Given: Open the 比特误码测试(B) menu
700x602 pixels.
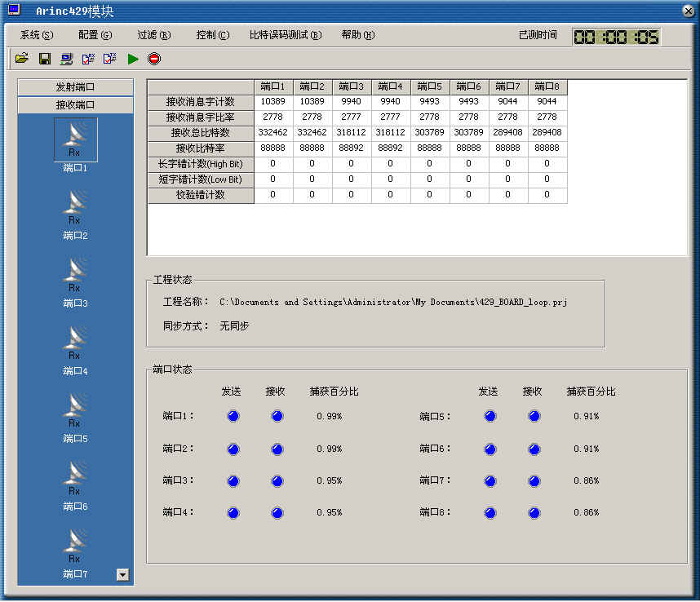Looking at the screenshot, I should pos(286,35).
